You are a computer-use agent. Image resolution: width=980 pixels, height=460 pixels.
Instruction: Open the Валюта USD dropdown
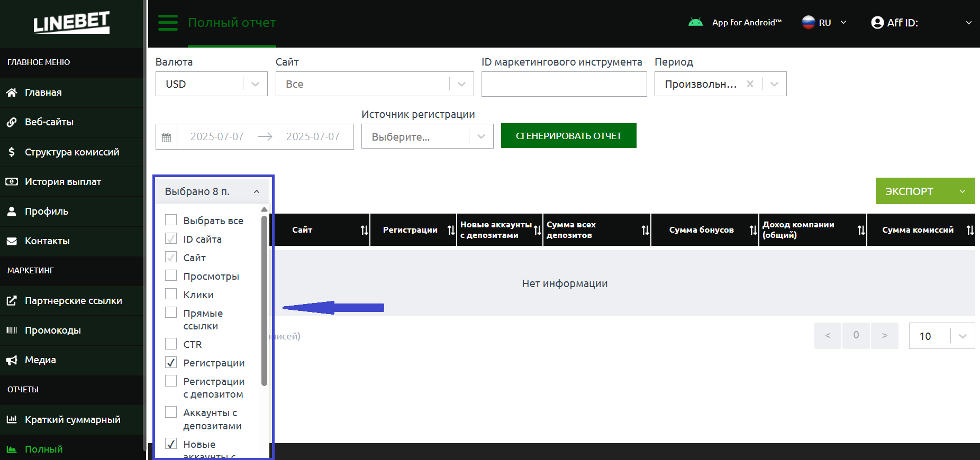[x=212, y=84]
